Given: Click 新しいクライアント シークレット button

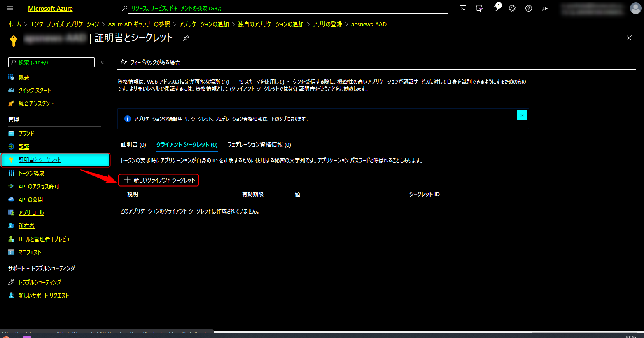Looking at the screenshot, I should 159,180.
